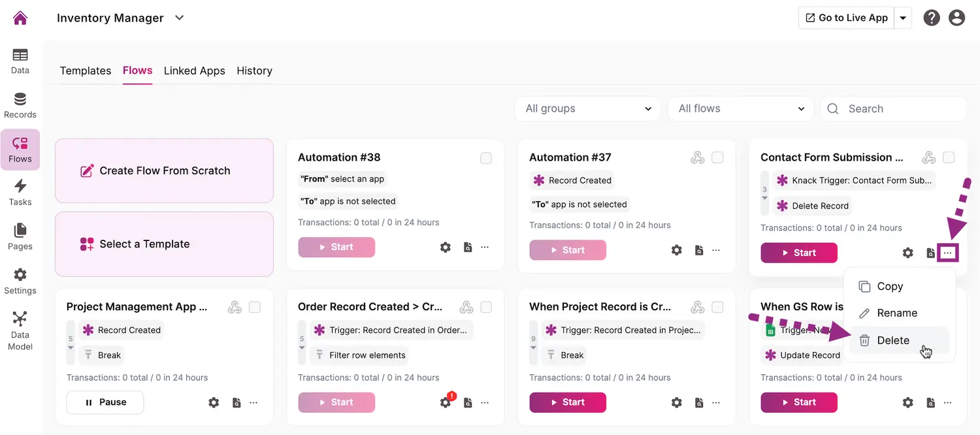
Task: Click the help question mark icon
Action: (932, 18)
